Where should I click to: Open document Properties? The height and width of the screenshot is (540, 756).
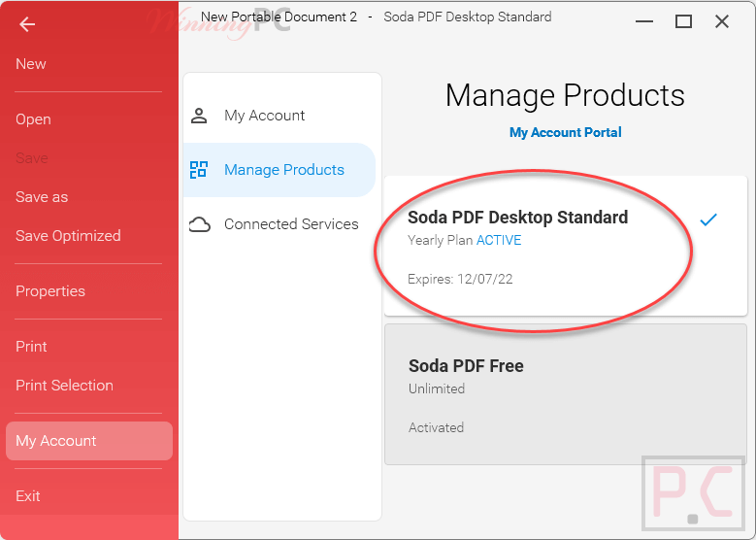tap(50, 291)
